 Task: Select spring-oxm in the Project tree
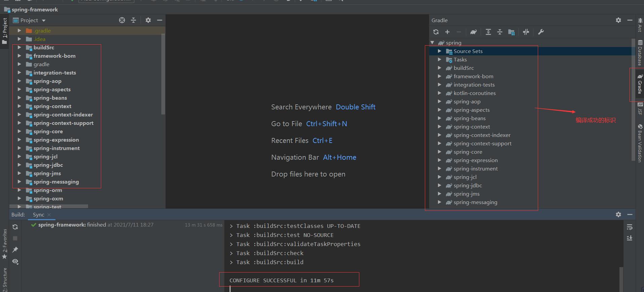tap(48, 198)
